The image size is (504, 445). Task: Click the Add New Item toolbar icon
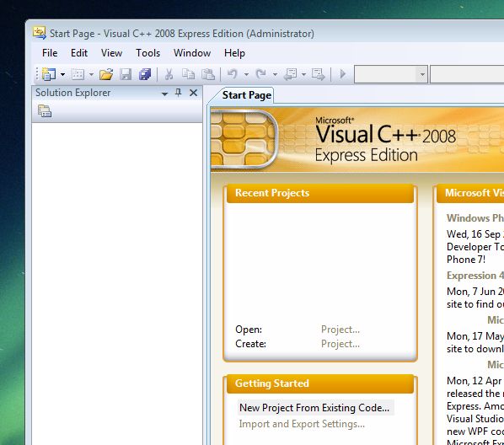click(x=78, y=74)
